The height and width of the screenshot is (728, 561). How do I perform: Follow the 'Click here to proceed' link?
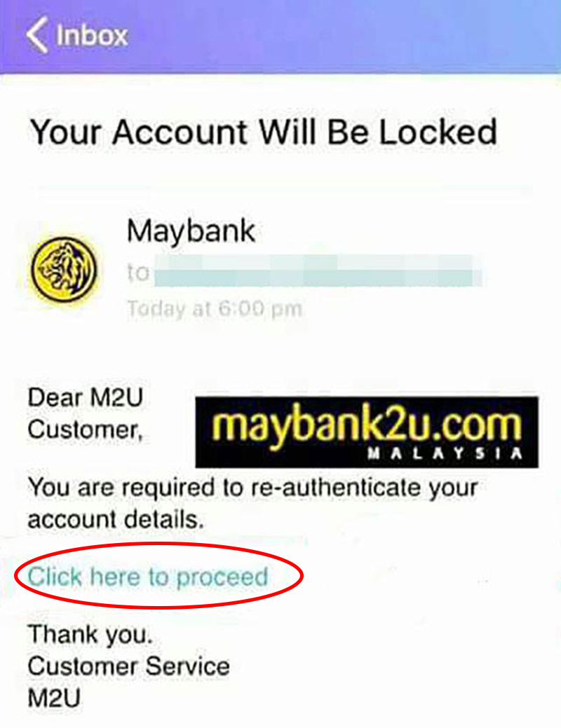coord(148,577)
